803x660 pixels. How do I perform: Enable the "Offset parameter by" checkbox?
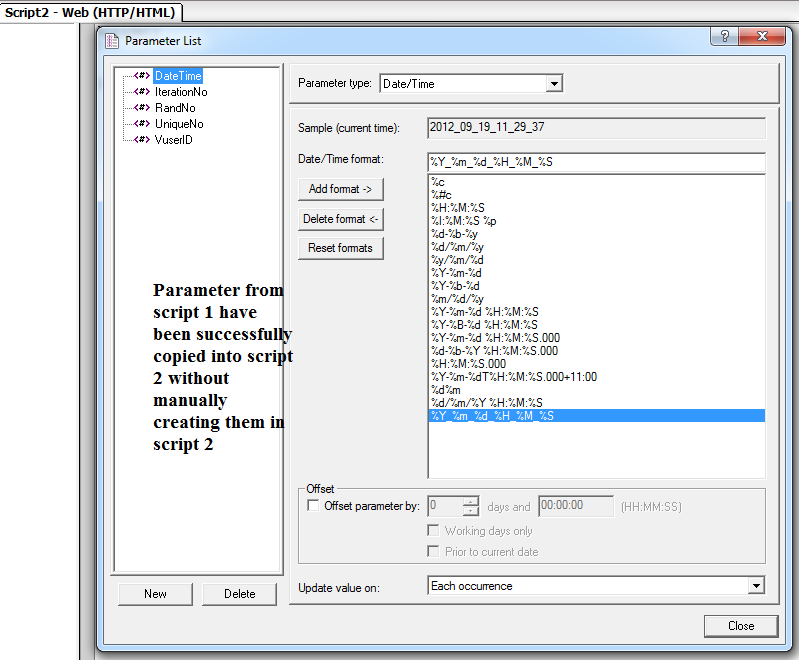pos(314,505)
